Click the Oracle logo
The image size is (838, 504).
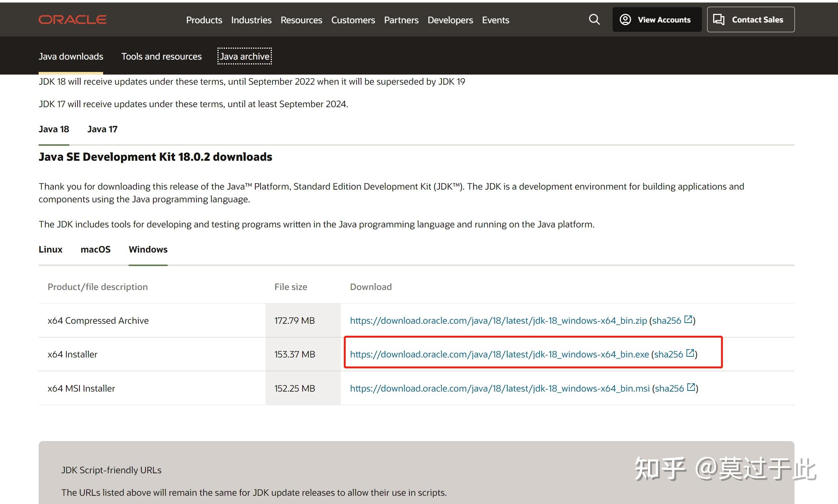(x=72, y=19)
